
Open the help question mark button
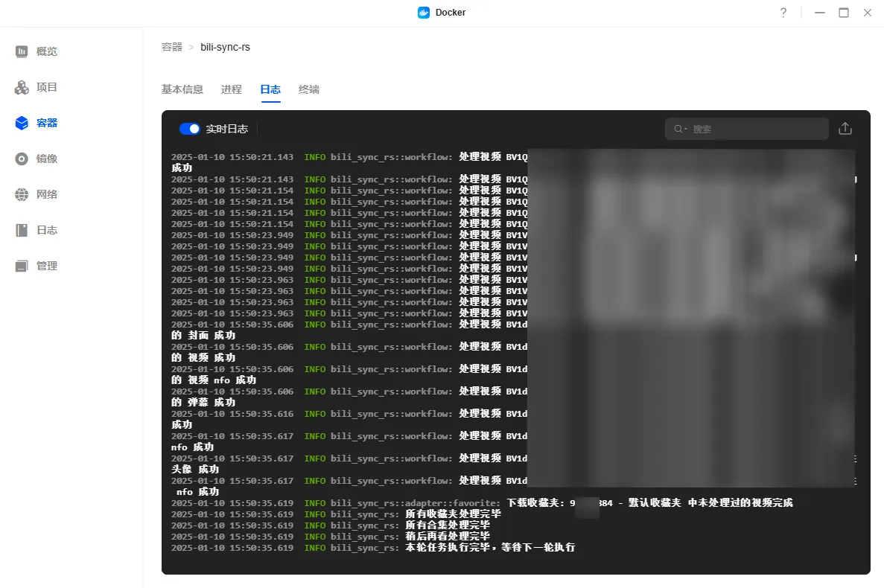pos(783,13)
